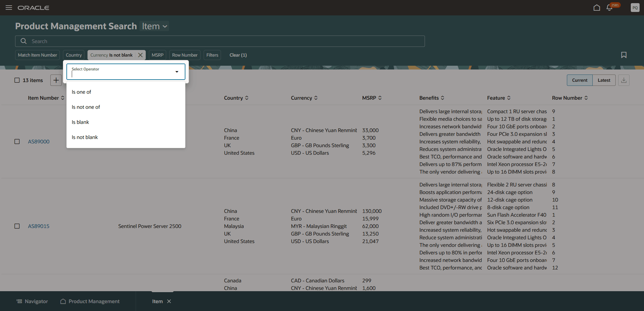Click the Oracle logo
644x311 pixels.
tap(33, 8)
